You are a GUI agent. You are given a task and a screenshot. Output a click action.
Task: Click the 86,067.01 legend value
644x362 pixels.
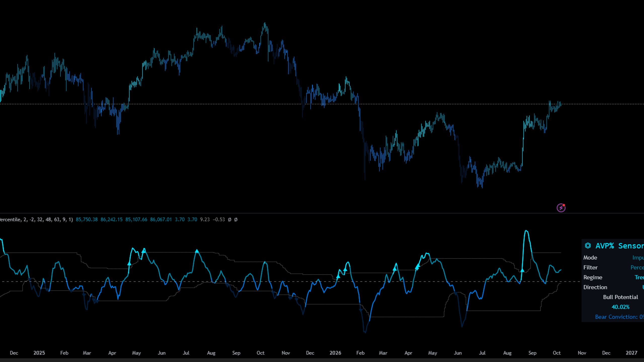[161, 219]
